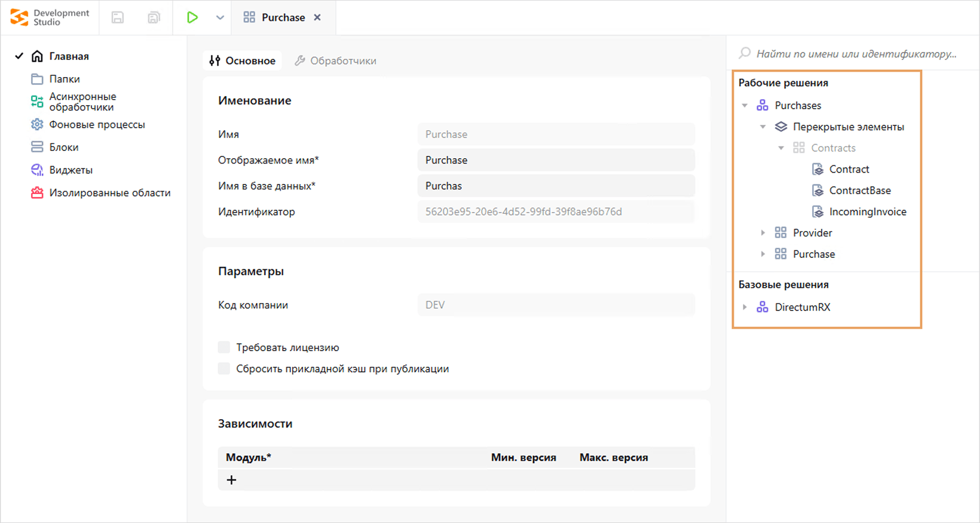Close the Purchase editor tab
The height and width of the screenshot is (523, 980).
[317, 17]
